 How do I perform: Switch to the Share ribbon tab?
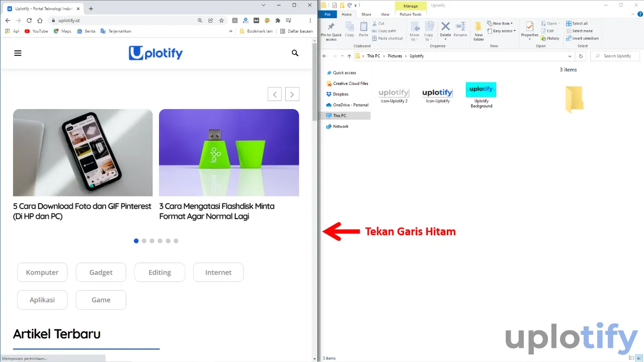pyautogui.click(x=366, y=14)
